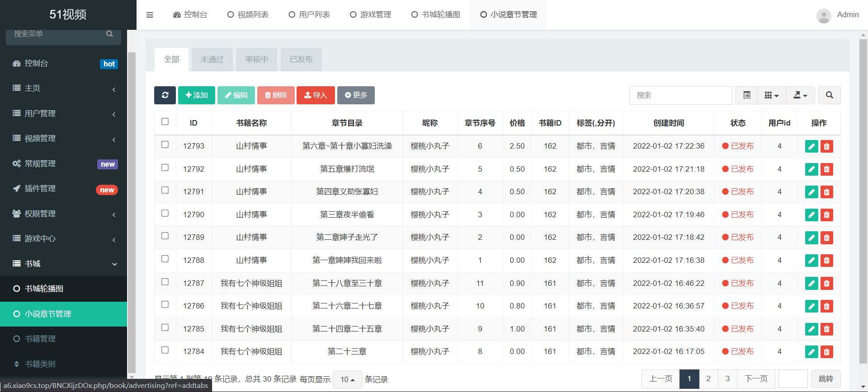Viewport: 868px width, 392px height.
Task: Open the 书城轮播图 top tab
Action: [436, 15]
